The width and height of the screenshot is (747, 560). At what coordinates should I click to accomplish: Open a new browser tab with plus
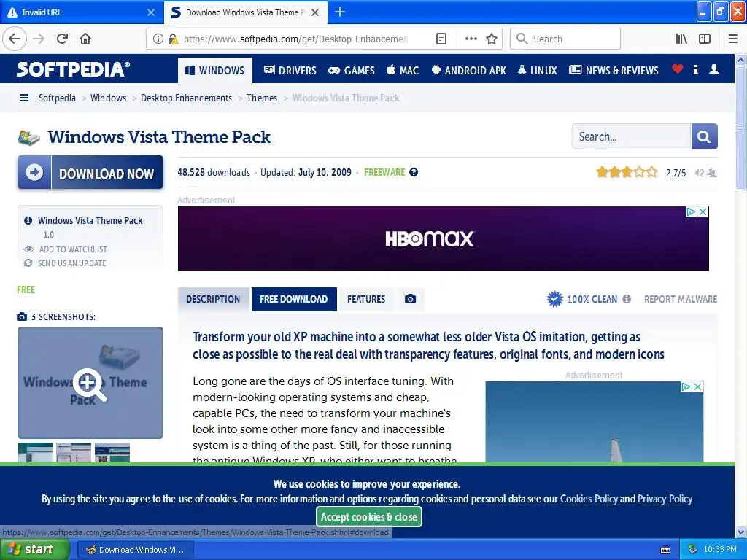click(x=340, y=12)
